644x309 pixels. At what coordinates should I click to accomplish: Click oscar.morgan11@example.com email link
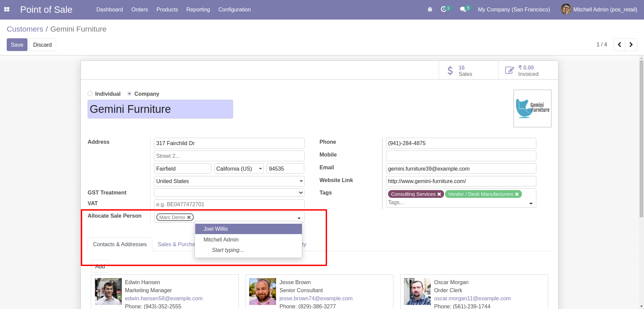point(472,298)
